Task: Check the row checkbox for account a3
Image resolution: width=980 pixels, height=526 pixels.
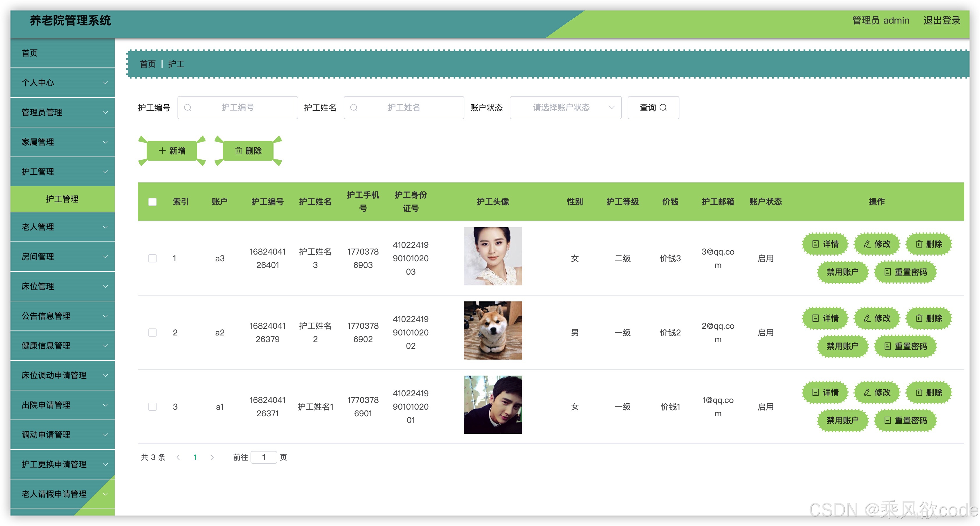Action: click(x=152, y=258)
